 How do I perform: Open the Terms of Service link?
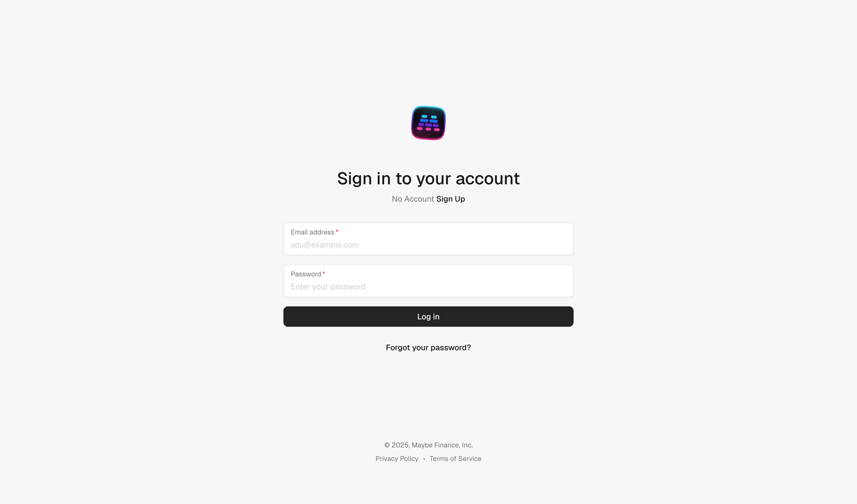[x=455, y=459]
